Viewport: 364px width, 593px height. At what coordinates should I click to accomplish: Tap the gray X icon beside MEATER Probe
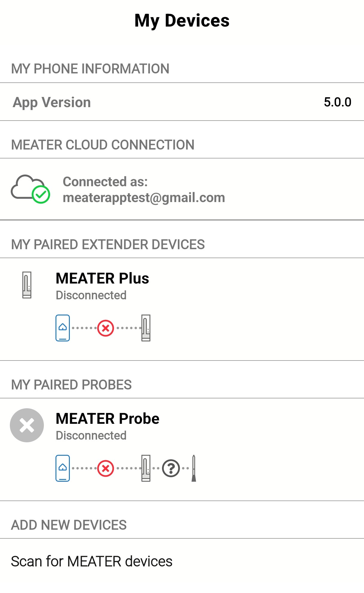tap(27, 425)
